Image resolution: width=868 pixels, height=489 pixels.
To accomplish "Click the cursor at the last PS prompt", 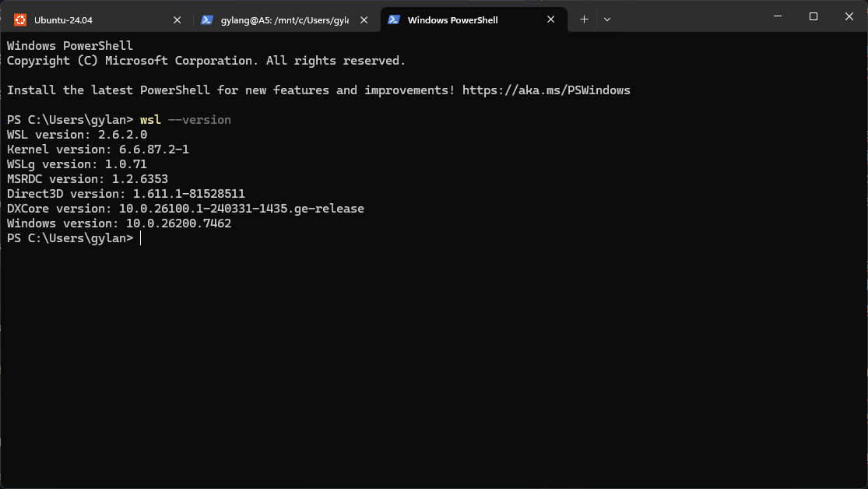I will click(x=141, y=238).
